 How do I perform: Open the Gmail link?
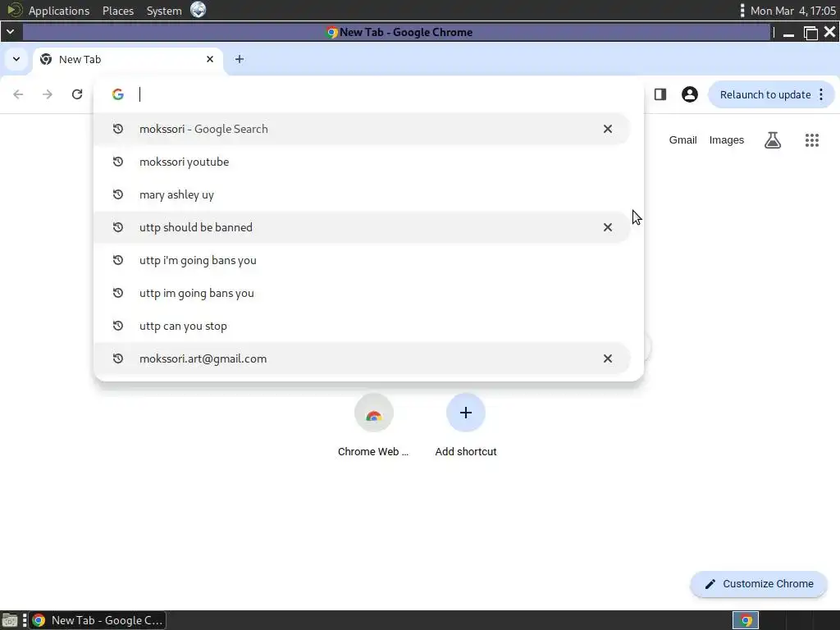(682, 139)
